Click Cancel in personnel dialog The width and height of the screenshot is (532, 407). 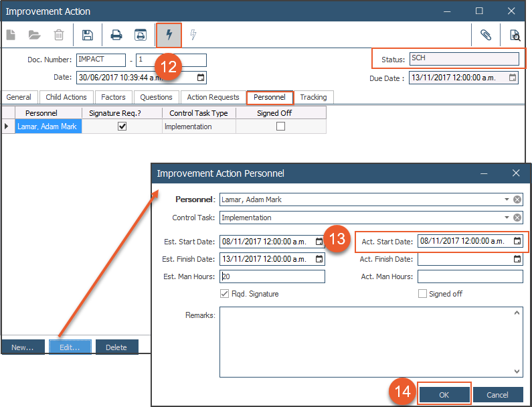pos(497,395)
